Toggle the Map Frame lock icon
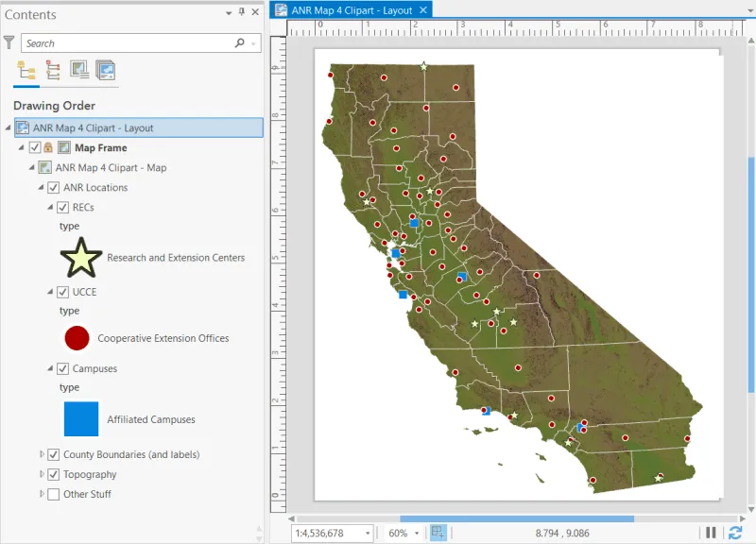Screen dimensions: 756x544 48,148
